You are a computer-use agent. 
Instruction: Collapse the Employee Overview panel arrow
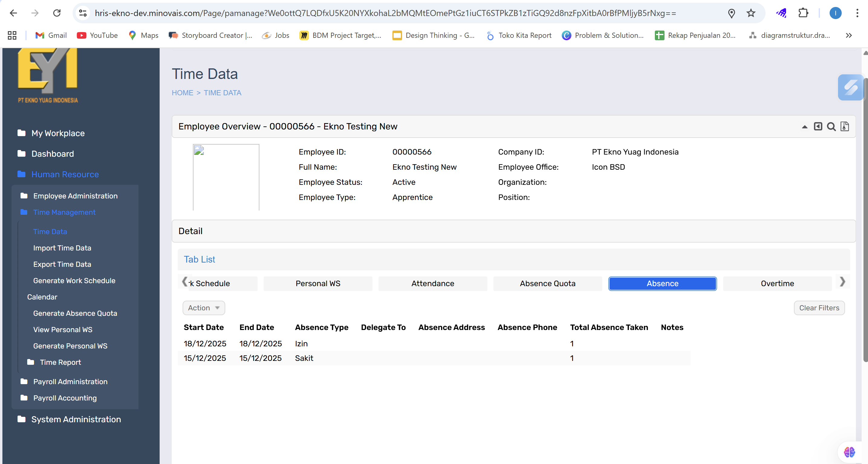click(x=804, y=127)
